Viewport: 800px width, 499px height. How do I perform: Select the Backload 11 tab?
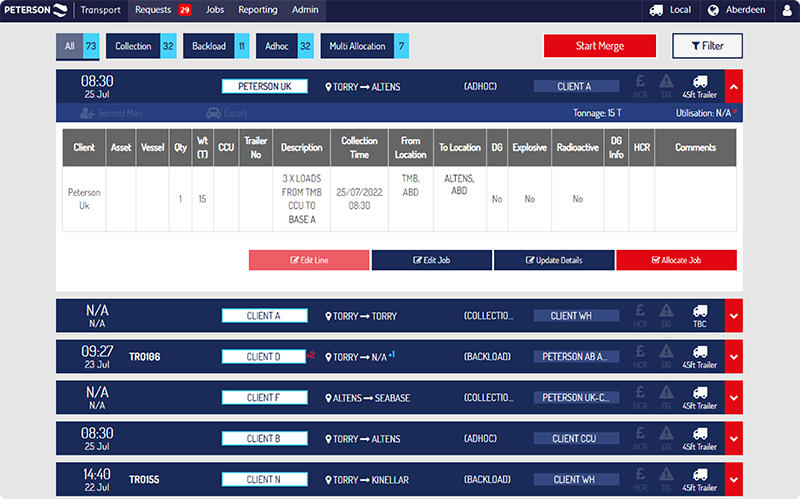coord(216,46)
